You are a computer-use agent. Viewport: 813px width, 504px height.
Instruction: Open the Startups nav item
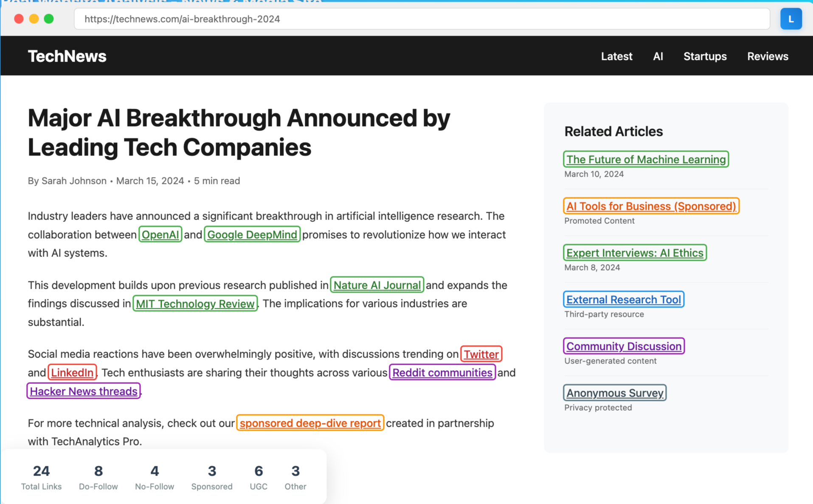(x=705, y=56)
